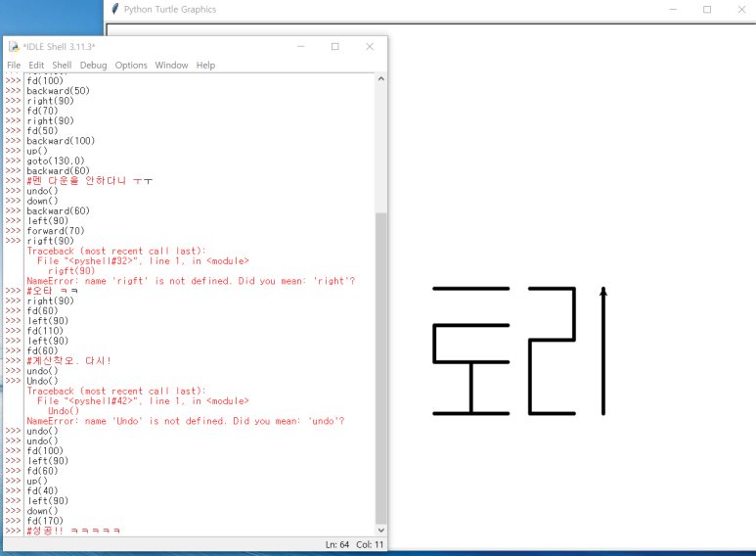Close the IDLE Shell window
This screenshot has height=556, width=756.
[x=370, y=47]
